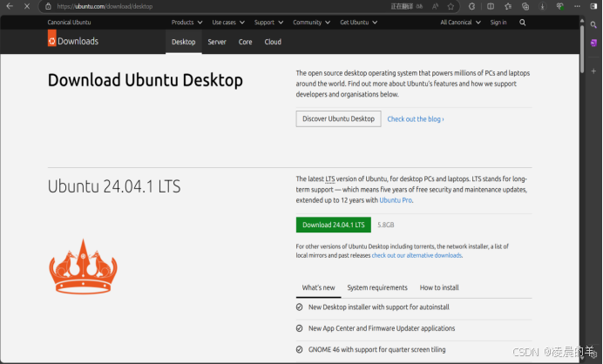The width and height of the screenshot is (603, 364).
Task: Click the page vertical scrollbar thumb
Action: (x=582, y=48)
